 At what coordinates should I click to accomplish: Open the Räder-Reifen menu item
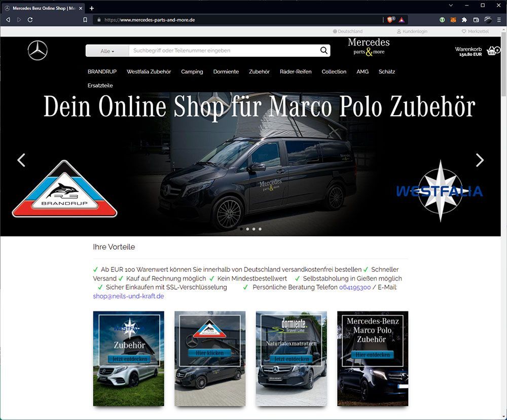click(x=296, y=72)
